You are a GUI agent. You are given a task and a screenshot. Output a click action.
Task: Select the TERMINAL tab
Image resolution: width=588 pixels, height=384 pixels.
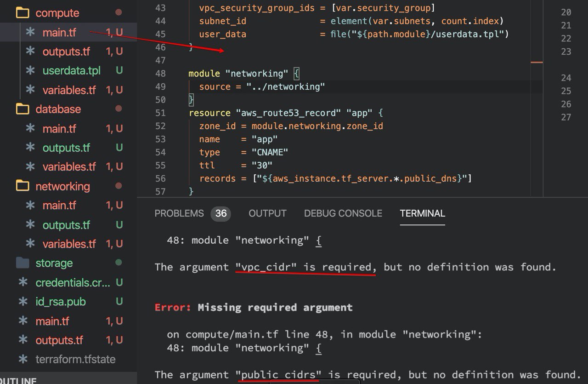423,213
